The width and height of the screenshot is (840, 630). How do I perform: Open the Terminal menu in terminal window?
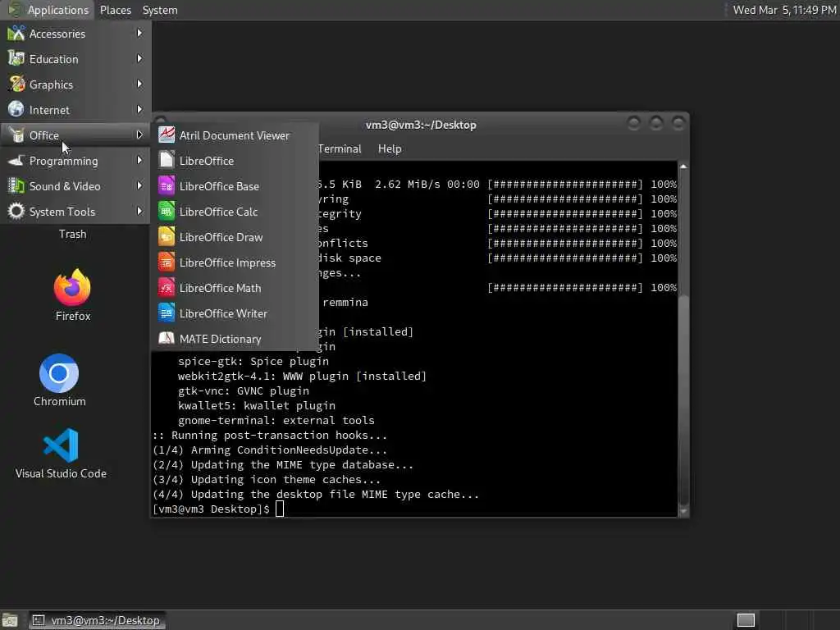coord(340,149)
